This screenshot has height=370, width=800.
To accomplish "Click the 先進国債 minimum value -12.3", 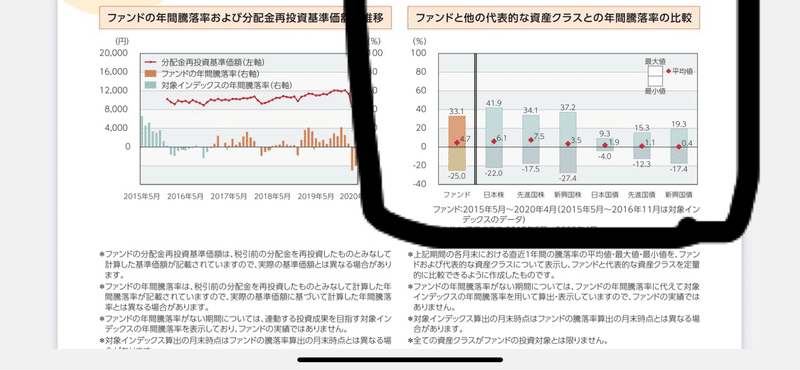I will [642, 164].
